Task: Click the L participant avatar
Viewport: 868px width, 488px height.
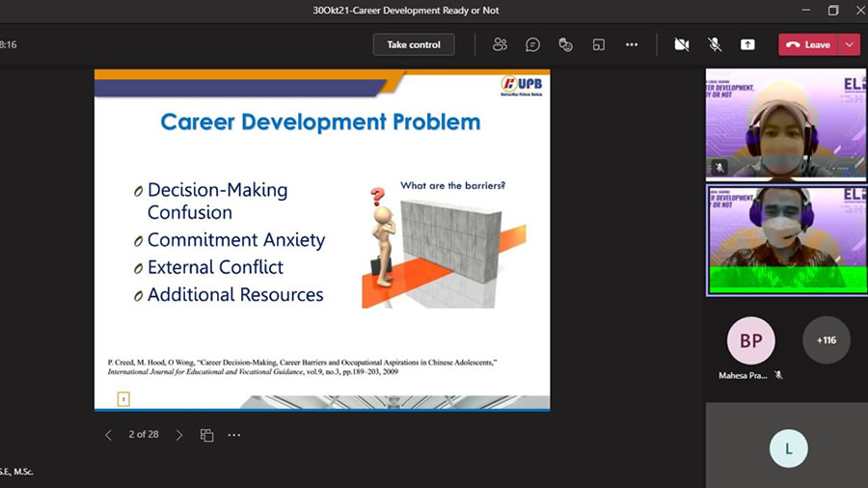Action: point(788,448)
